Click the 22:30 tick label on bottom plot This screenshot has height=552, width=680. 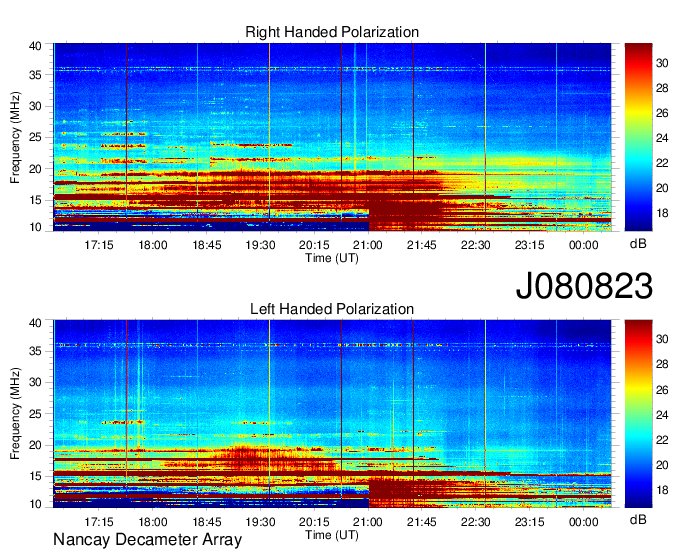(475, 522)
